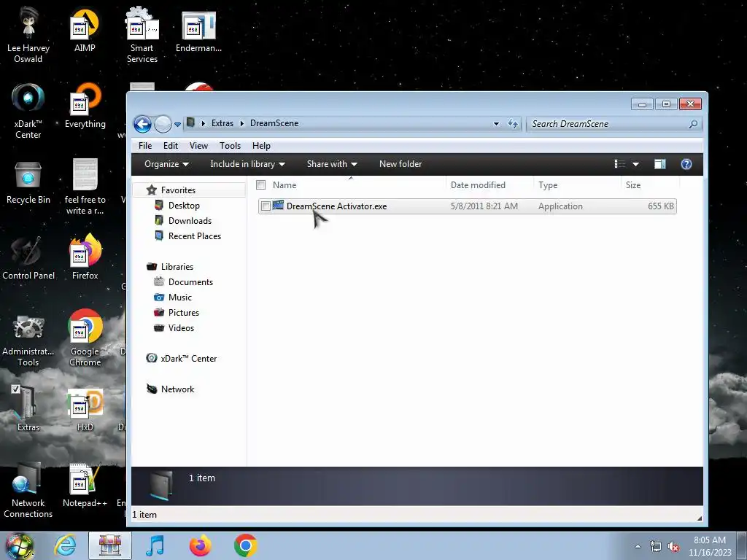Select xDark Center in the navigation pane
This screenshot has width=747, height=560.
click(189, 359)
